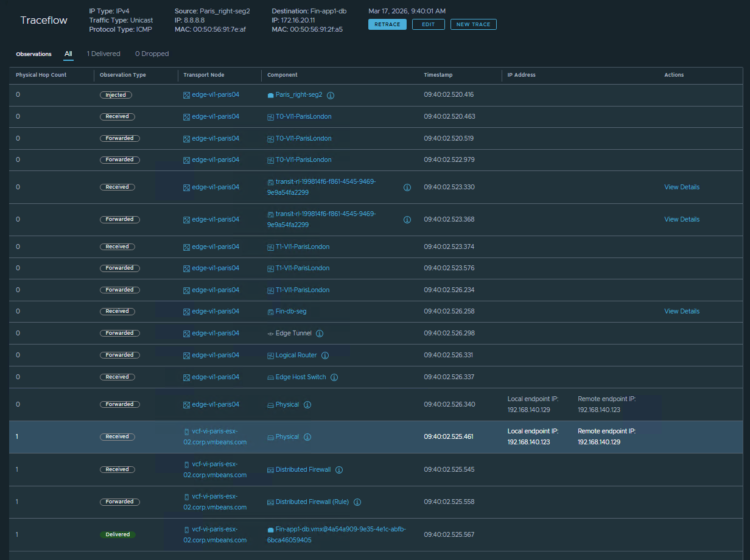Switch to the 1 Delivered tab
Screen dimensions: 750x560
pyautogui.click(x=103, y=54)
